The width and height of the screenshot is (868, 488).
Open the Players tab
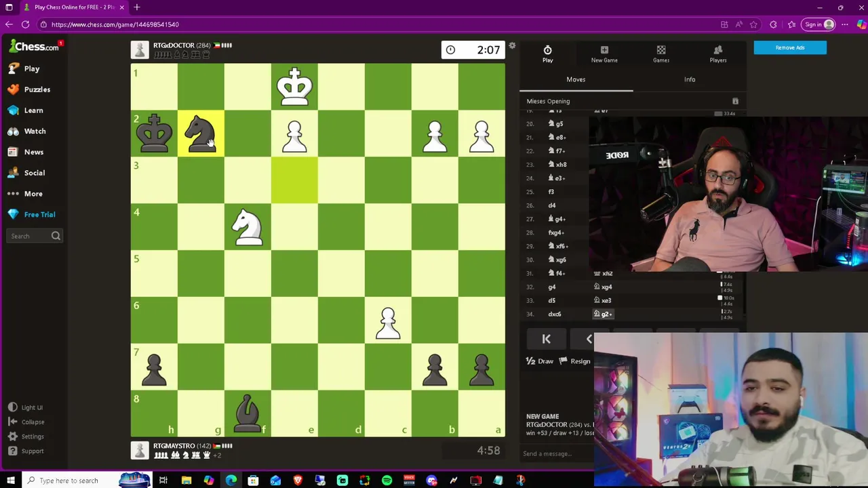[718, 54]
